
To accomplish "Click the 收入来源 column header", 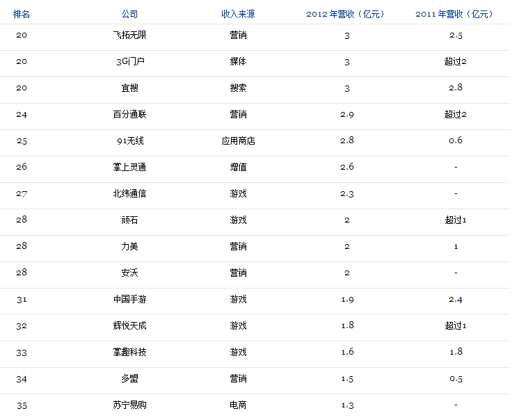I will 238,14.
